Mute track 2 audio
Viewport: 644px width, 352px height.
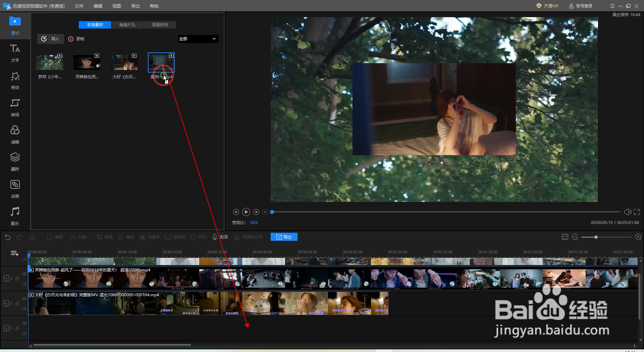[x=24, y=309]
